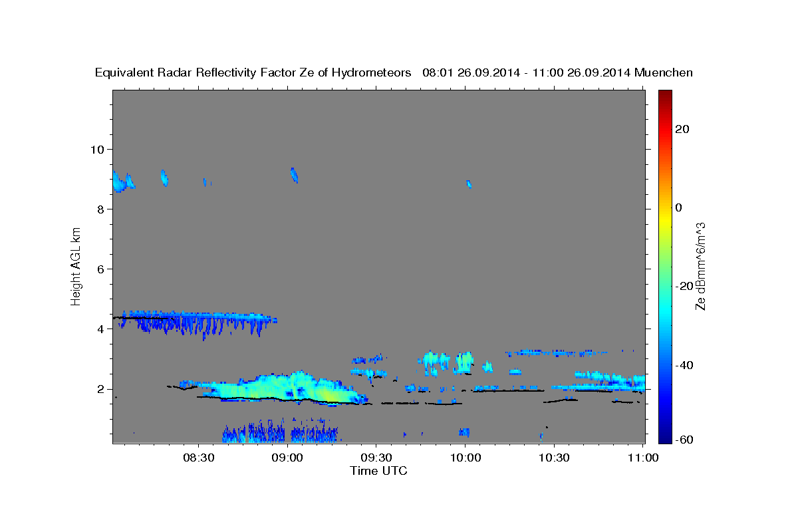Click the dark blue bottom of the colorbar
The width and height of the screenshot is (798, 532).
click(x=665, y=438)
